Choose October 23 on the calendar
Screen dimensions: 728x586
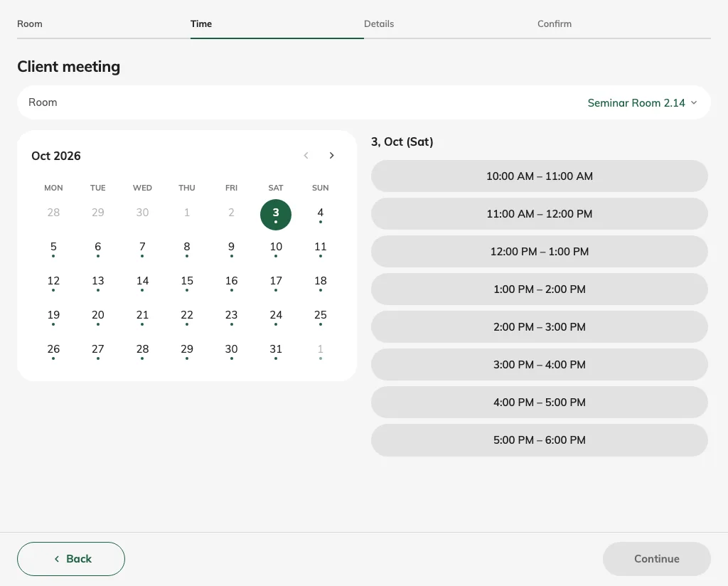click(x=231, y=316)
